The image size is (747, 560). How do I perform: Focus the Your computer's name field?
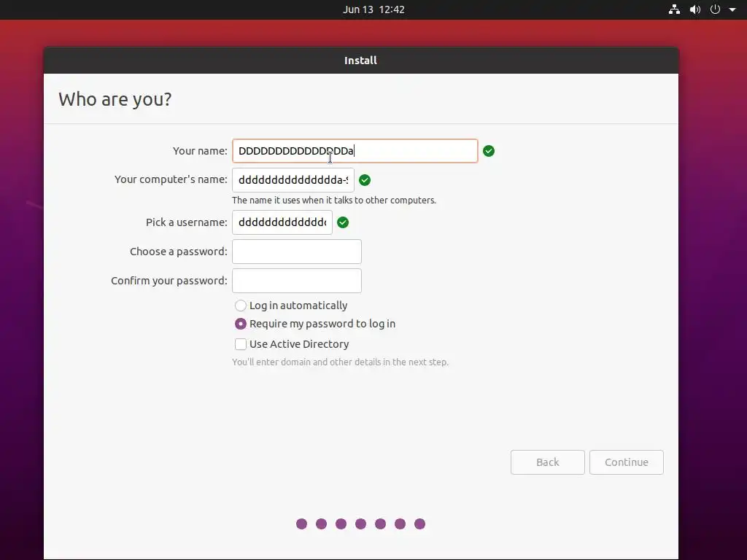(293, 180)
